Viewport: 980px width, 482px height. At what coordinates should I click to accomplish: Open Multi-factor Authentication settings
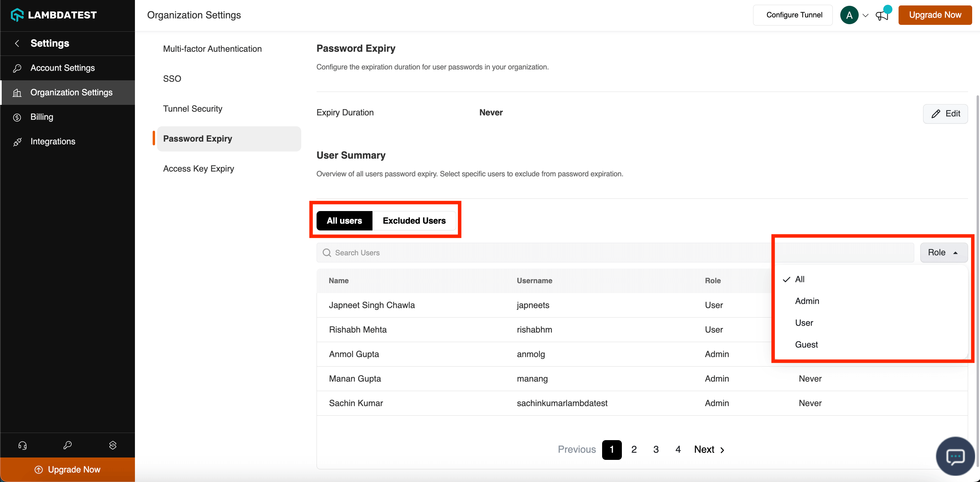[212, 49]
